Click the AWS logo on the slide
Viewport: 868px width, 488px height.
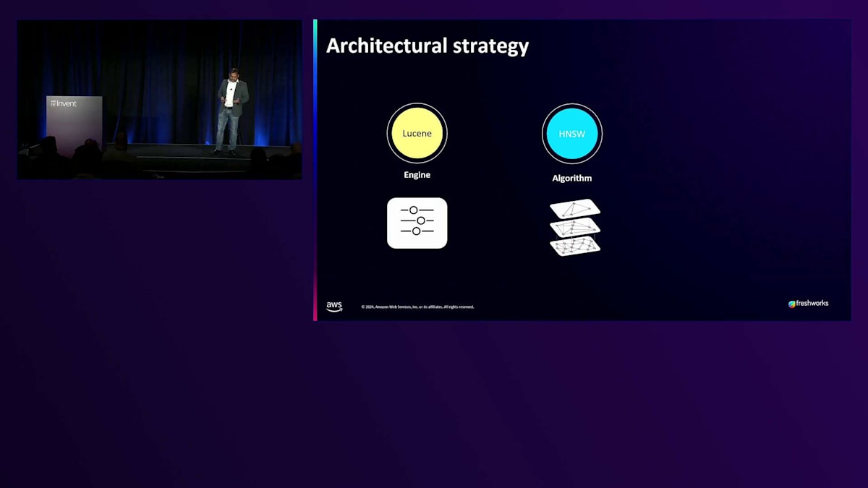click(334, 307)
